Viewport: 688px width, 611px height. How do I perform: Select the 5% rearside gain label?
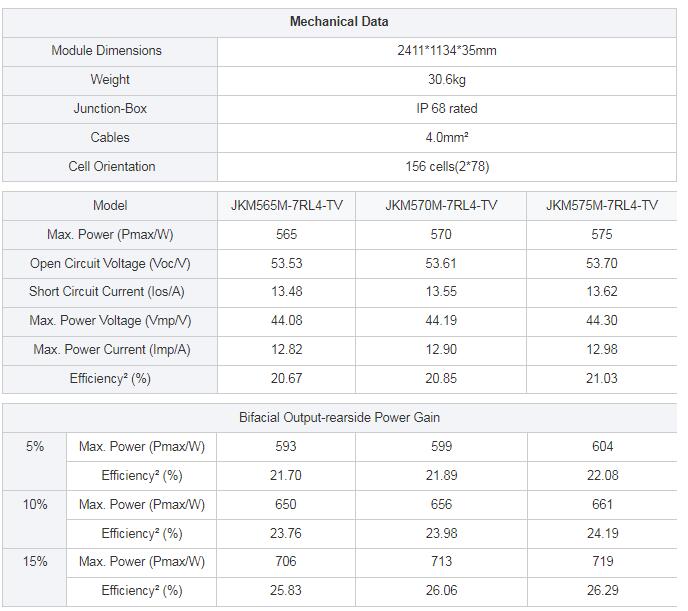click(x=35, y=447)
